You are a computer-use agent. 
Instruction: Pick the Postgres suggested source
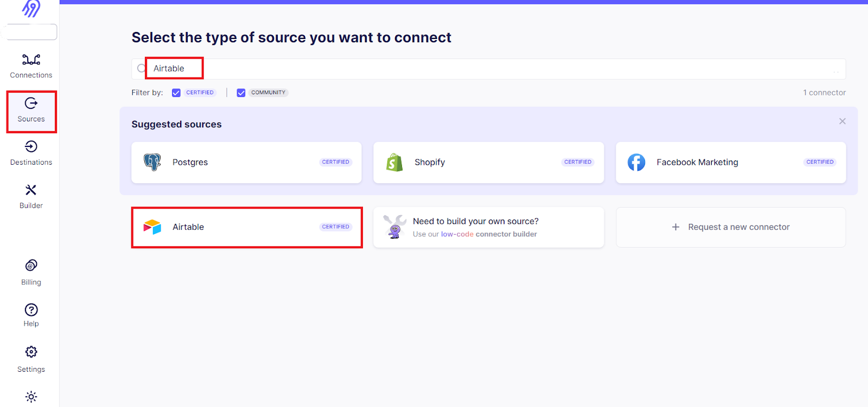point(246,163)
